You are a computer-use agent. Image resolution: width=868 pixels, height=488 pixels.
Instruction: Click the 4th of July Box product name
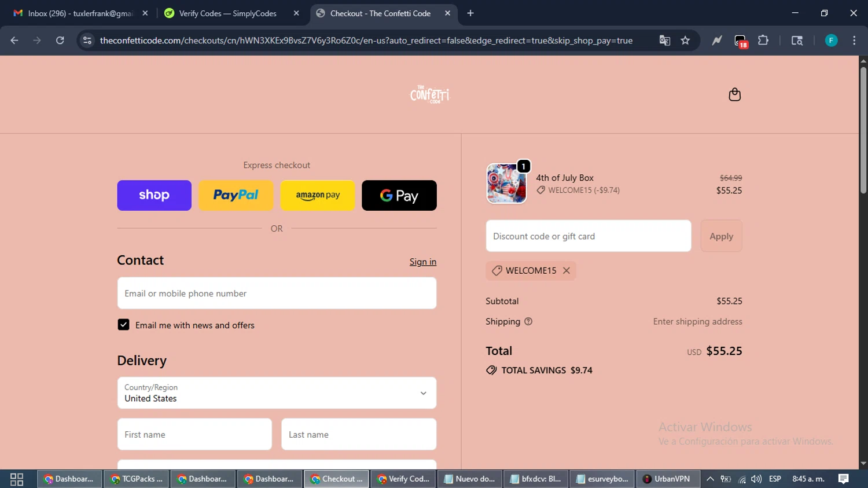[565, 178]
